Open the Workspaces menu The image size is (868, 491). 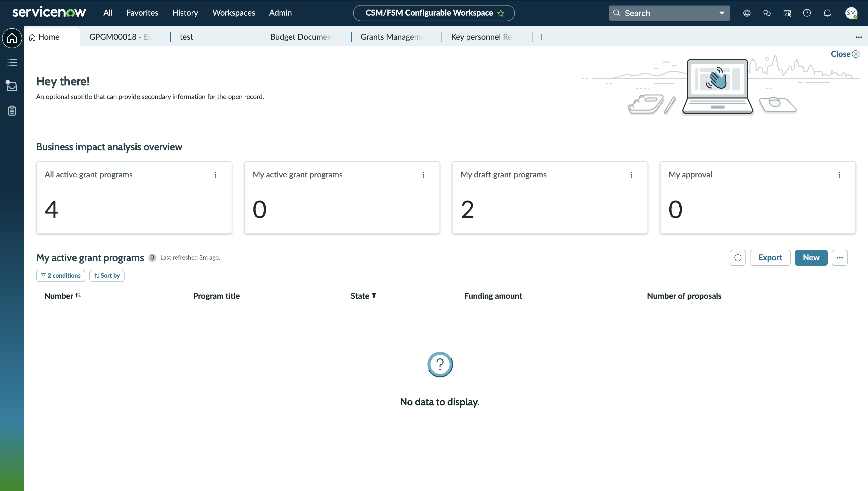[234, 13]
